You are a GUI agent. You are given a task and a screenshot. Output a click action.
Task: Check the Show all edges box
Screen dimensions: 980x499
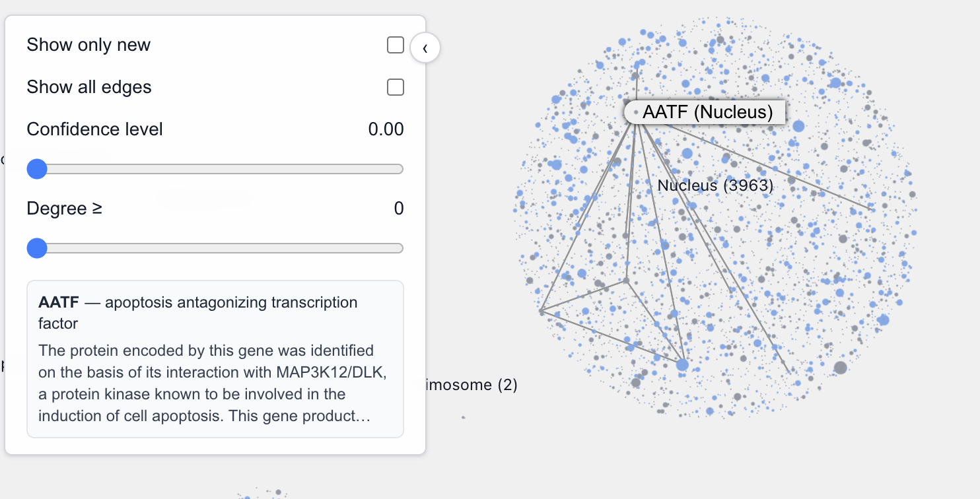click(396, 87)
